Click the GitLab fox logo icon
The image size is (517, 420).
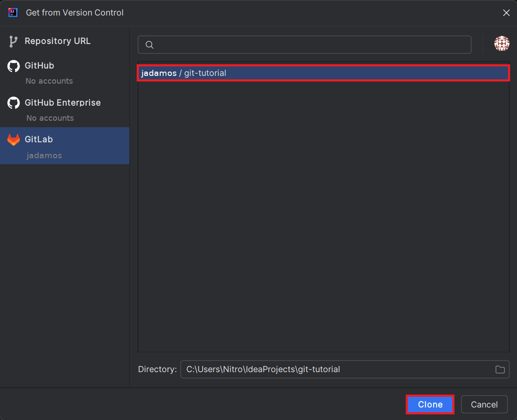click(x=13, y=140)
